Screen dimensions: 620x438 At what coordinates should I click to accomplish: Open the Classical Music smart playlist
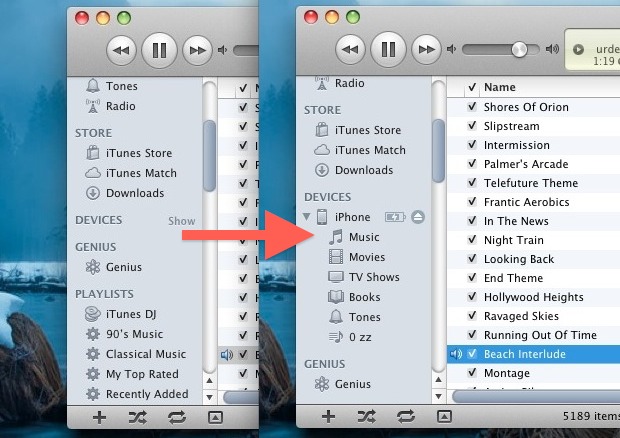[136, 354]
